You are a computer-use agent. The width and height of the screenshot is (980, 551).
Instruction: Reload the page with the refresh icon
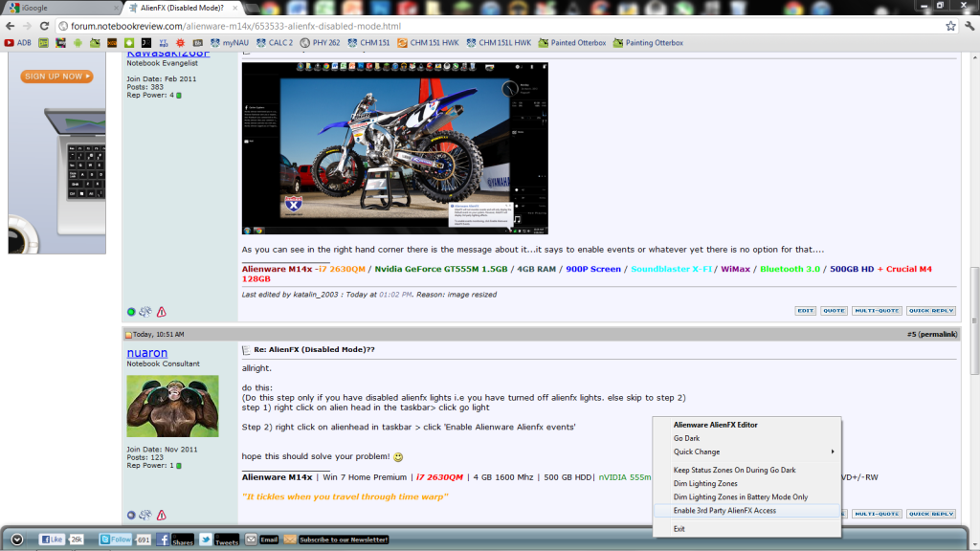pyautogui.click(x=44, y=26)
